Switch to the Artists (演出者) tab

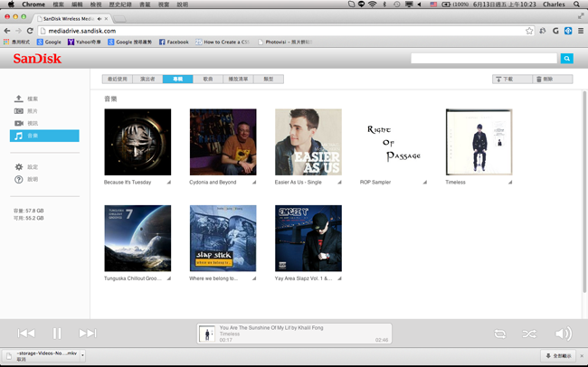click(148, 80)
